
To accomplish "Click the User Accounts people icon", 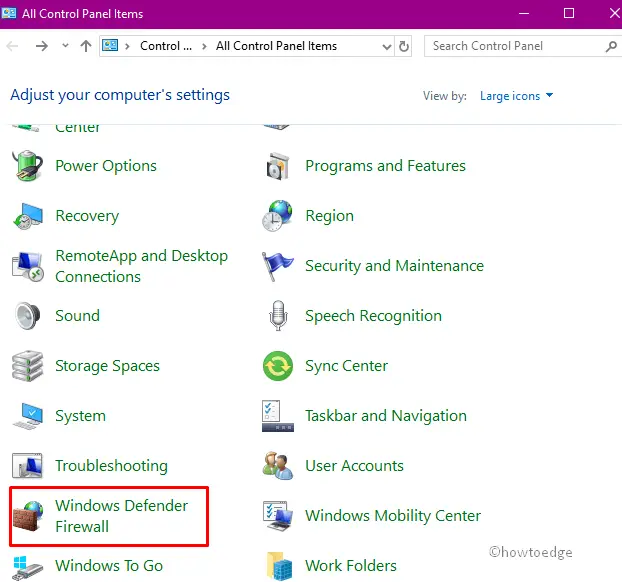I will [x=277, y=466].
